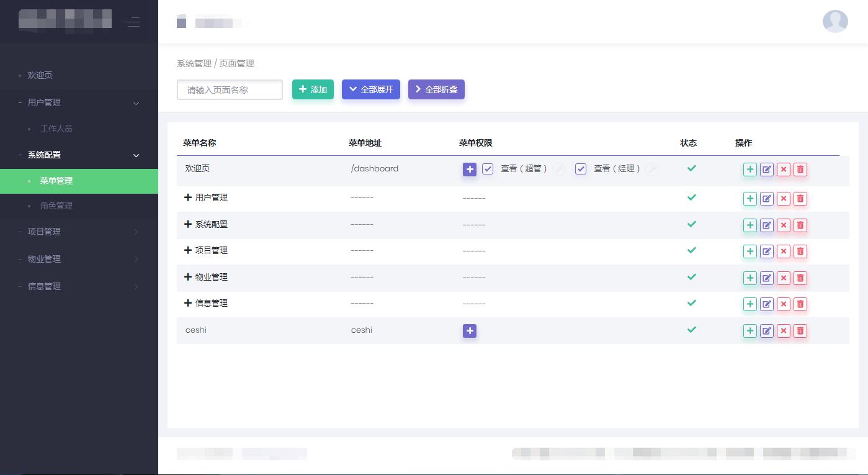Select 菜单管理 in the sidebar
Screen dimensions: 868x475
click(79, 181)
